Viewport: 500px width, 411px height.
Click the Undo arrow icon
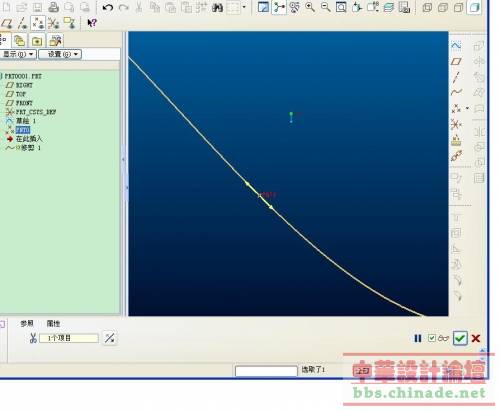(107, 7)
